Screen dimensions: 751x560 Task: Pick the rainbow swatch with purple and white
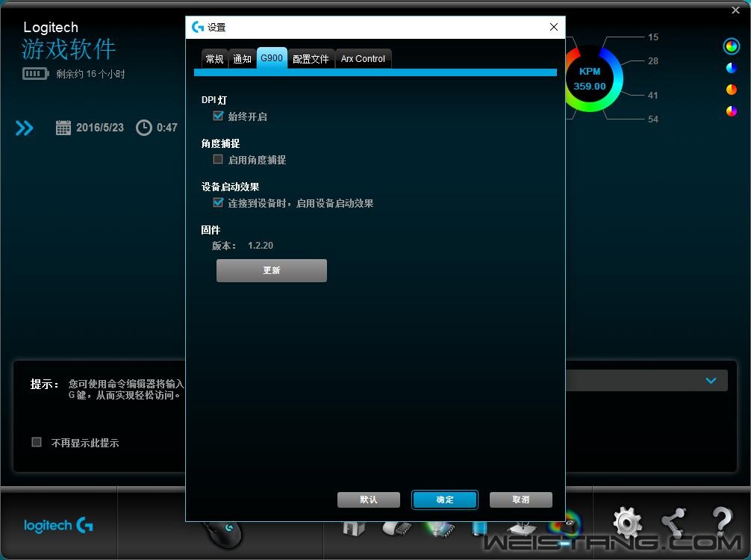(732, 111)
